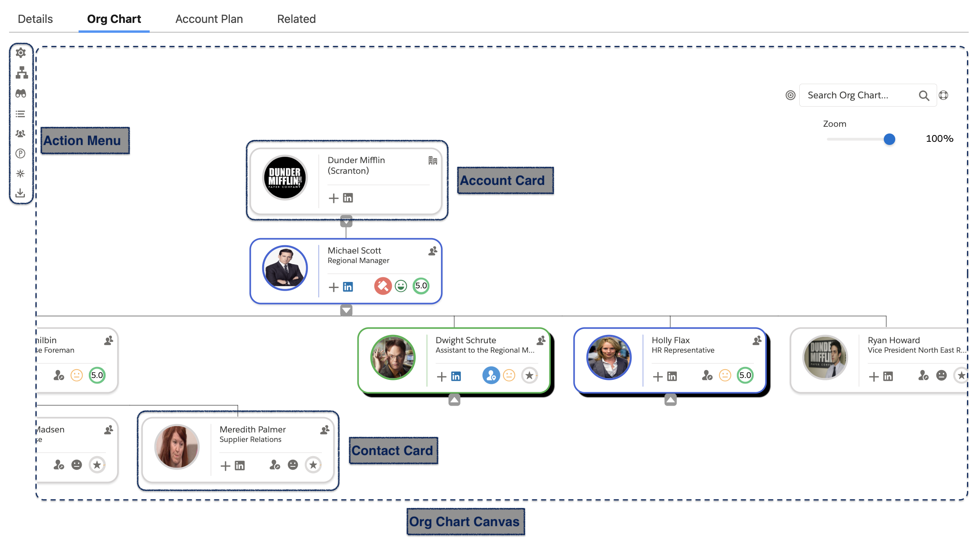
Task: Switch to the Related tab
Action: pos(297,19)
